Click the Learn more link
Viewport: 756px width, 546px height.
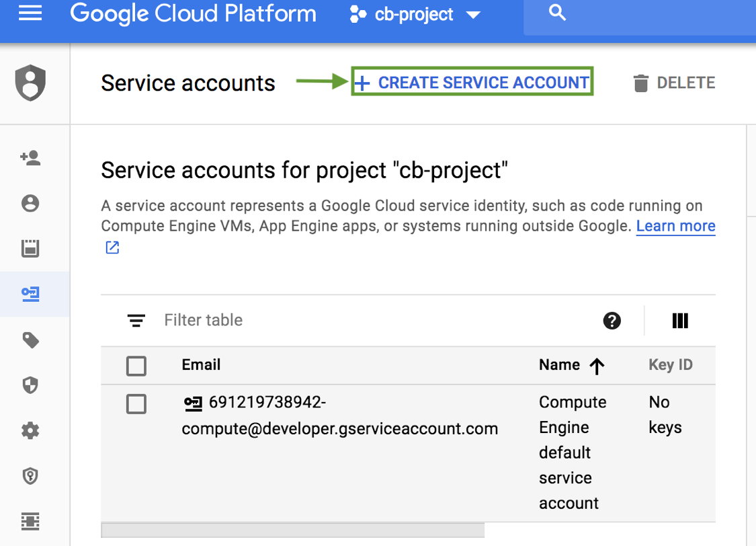tap(675, 226)
